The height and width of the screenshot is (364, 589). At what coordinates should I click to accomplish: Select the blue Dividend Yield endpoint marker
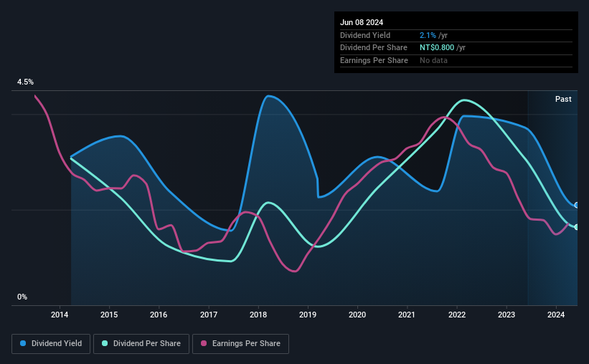point(577,205)
